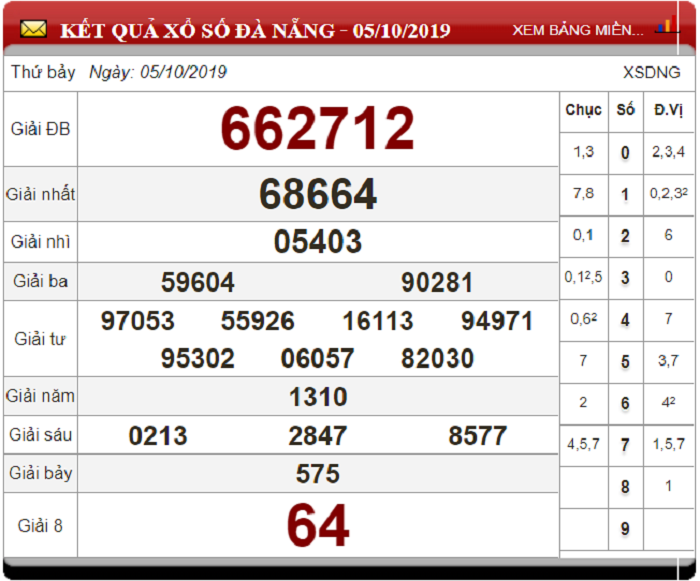The width and height of the screenshot is (700, 581).
Task: Click the Đ.Vị column header
Action: (668, 110)
